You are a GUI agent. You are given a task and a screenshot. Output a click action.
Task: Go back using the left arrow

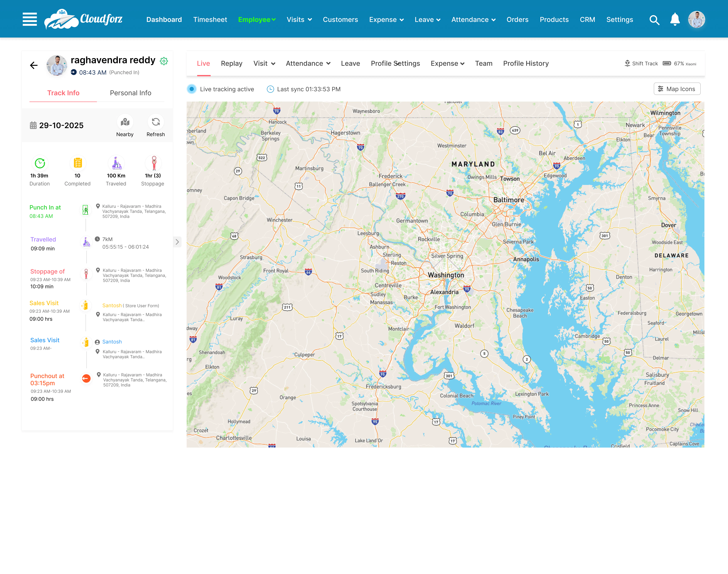click(x=34, y=65)
